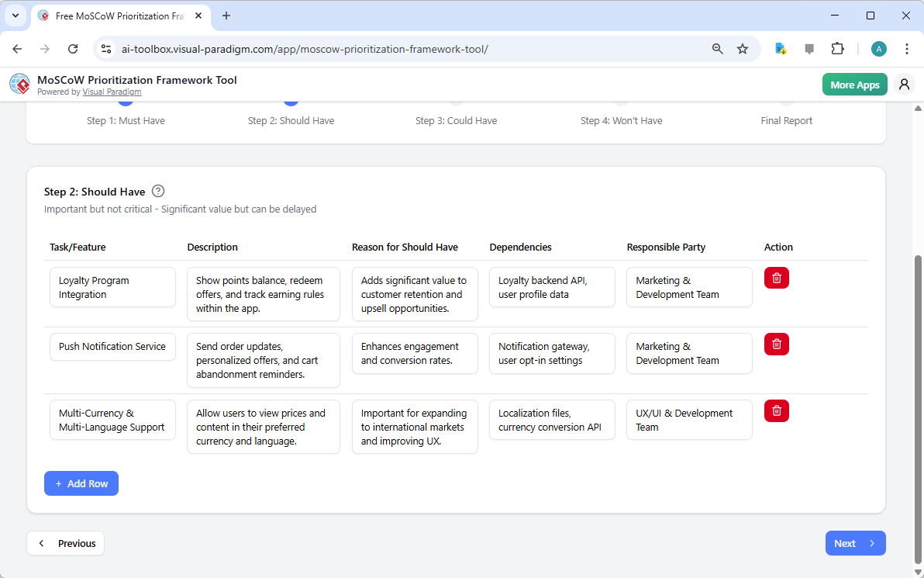Screen dimensions: 924x578
Task: Open the browser extensions icon
Action: [838, 48]
